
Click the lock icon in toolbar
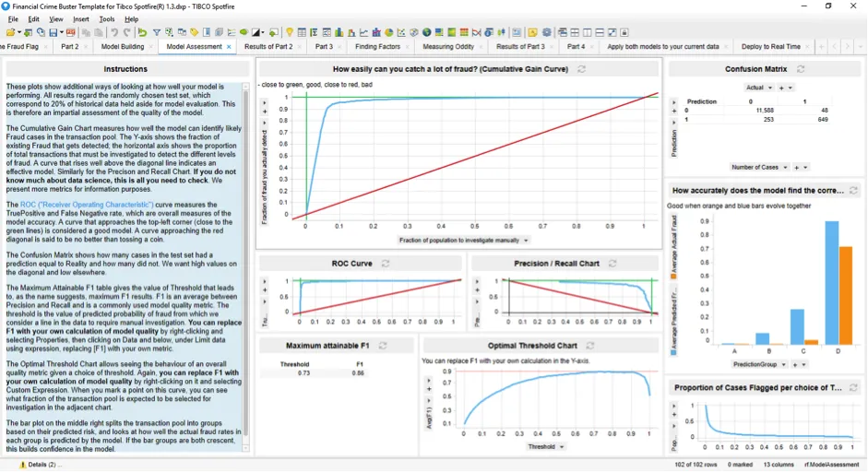click(624, 32)
